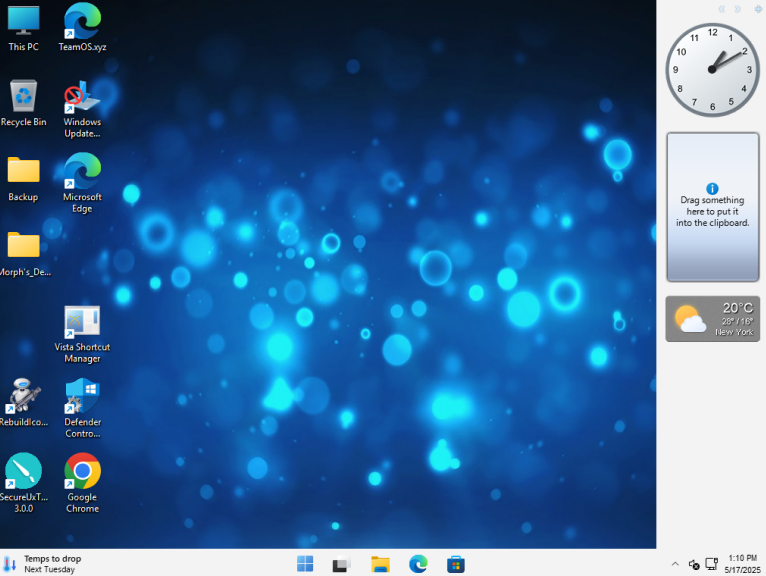Click the clipboard drop gadget
The height and width of the screenshot is (576, 766).
tap(713, 207)
